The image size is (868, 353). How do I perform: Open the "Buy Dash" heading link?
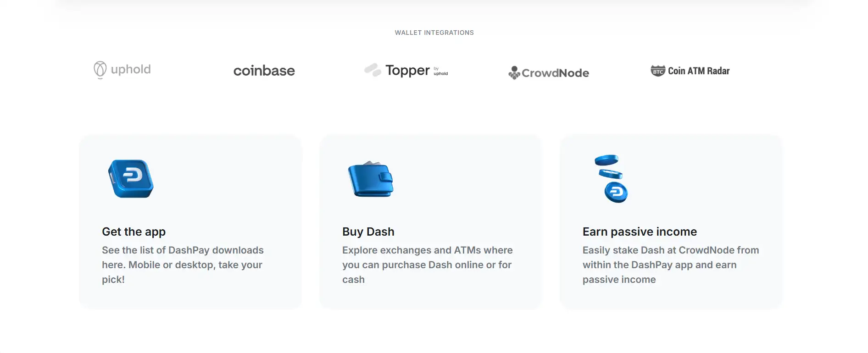368,232
